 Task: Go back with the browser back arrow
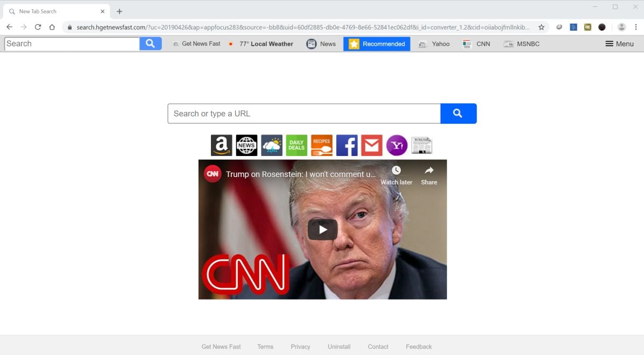(x=10, y=27)
